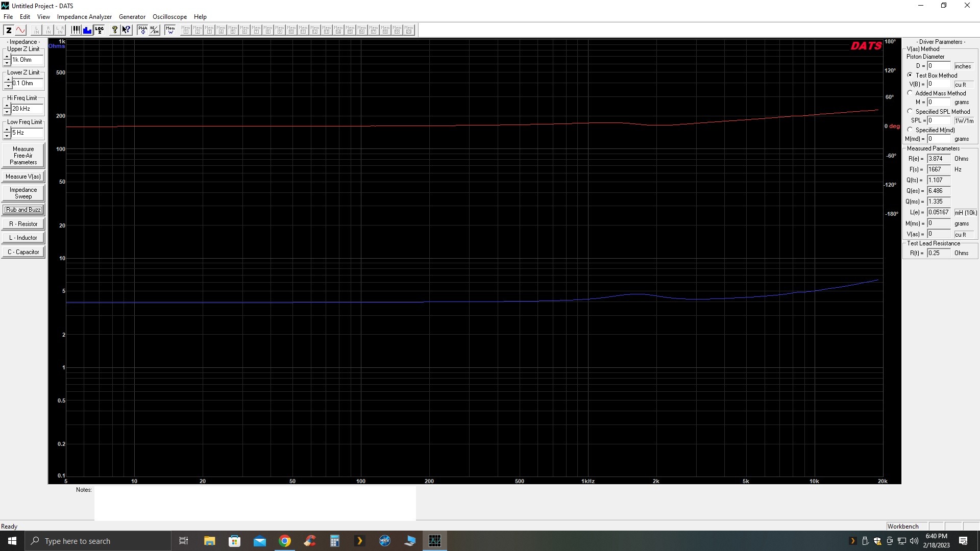The image size is (980, 551).
Task: Toggle the LOG Z scale icon
Action: pos(99,30)
